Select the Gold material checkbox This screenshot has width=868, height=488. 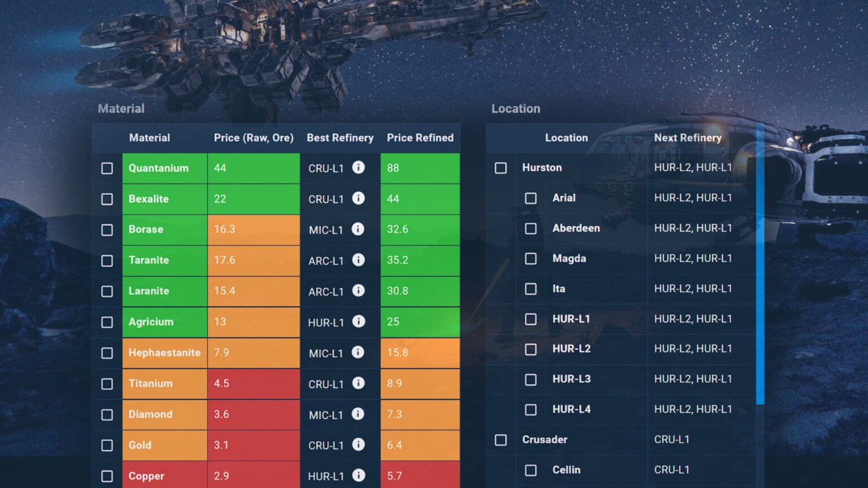tap(107, 445)
